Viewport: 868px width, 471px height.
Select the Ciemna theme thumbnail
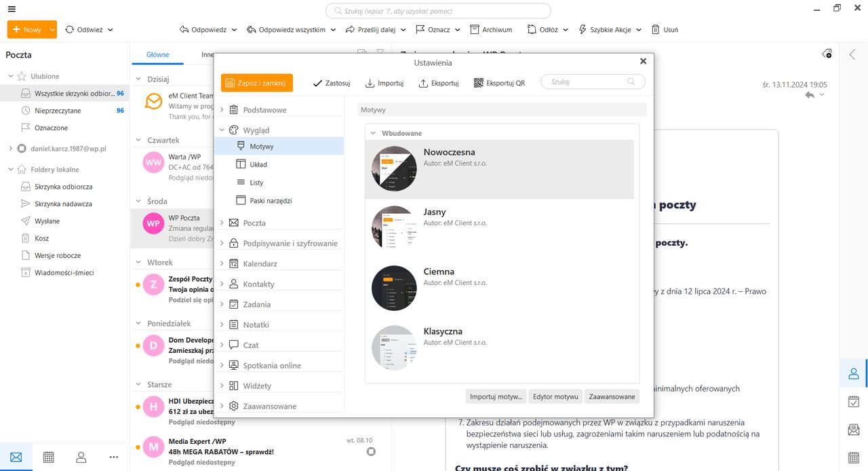pyautogui.click(x=394, y=288)
